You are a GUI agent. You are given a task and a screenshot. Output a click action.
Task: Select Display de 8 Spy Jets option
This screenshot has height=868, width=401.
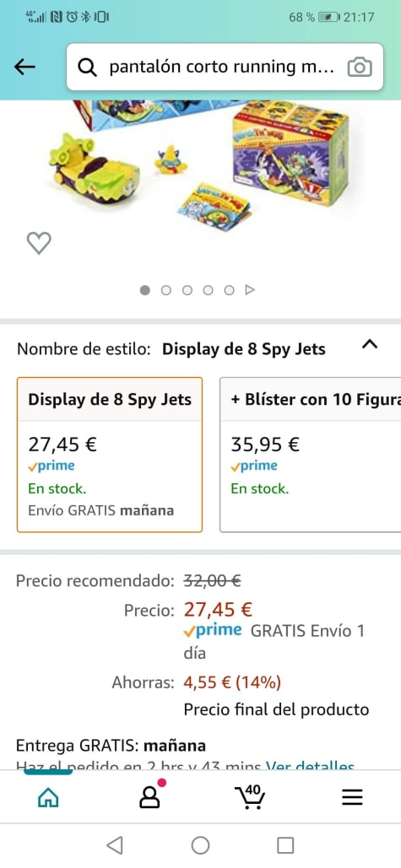(110, 455)
